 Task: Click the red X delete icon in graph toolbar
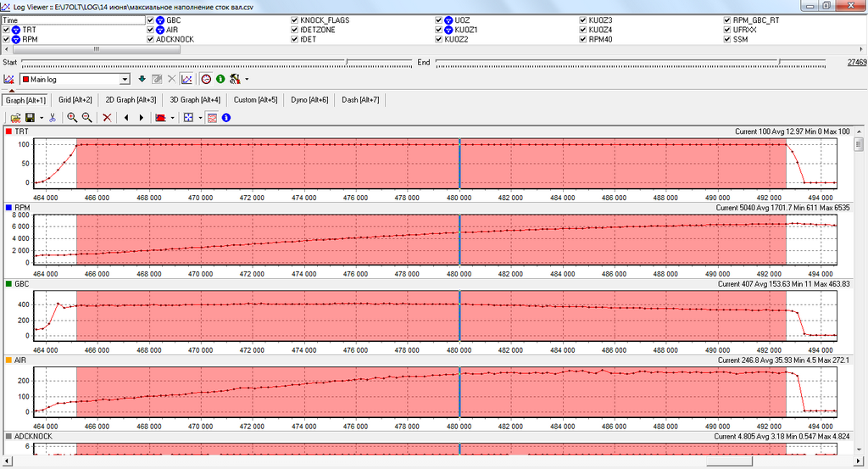(107, 118)
